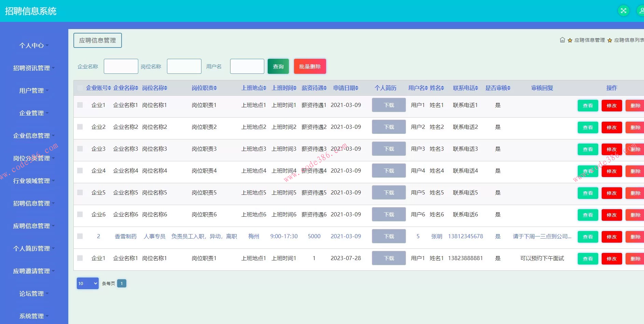The image size is (644, 324).
Task: Sort by 薪资待遇 column sort icon
Action: coord(325,88)
